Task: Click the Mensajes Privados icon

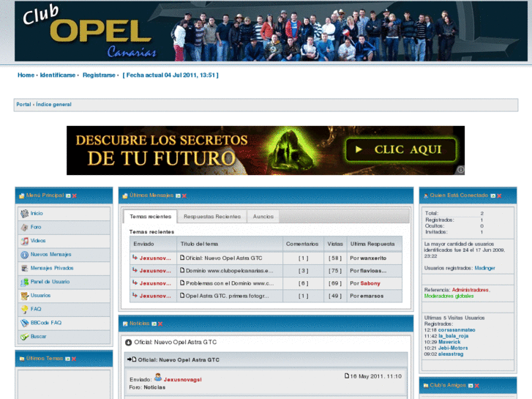Action: point(24,268)
